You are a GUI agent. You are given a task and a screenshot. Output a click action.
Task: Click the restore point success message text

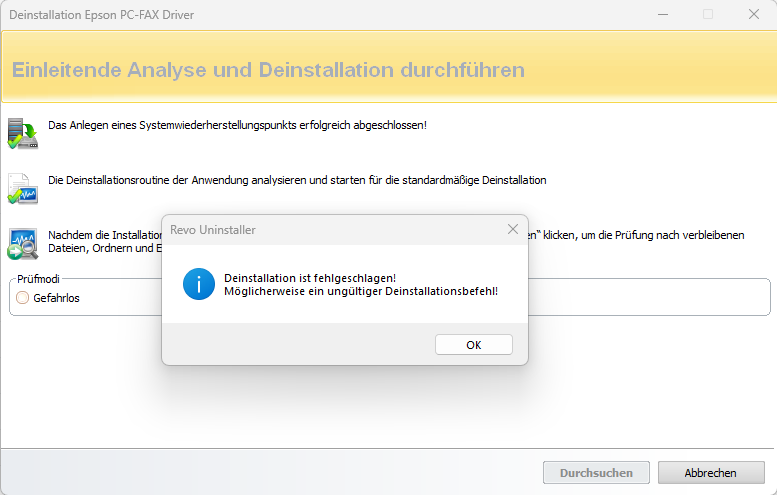[237, 125]
